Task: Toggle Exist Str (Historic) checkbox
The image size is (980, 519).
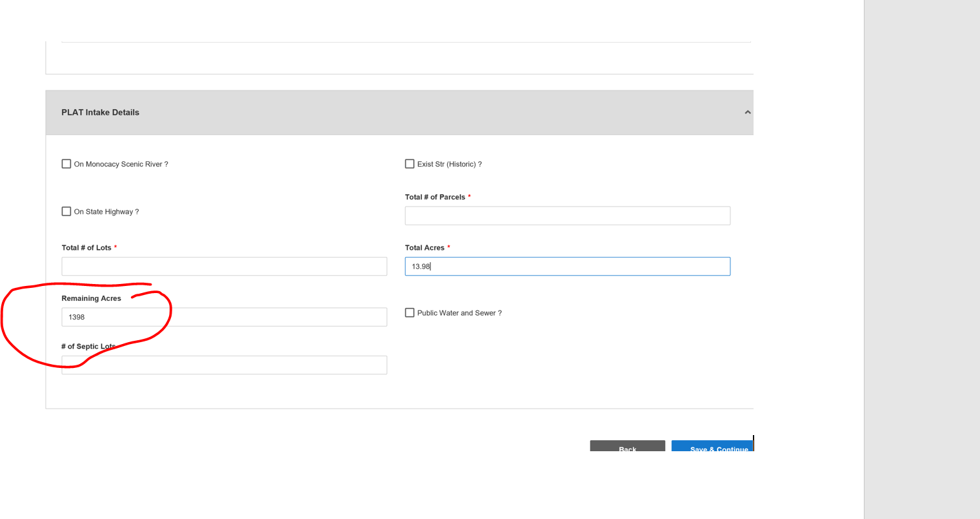Action: click(x=410, y=164)
